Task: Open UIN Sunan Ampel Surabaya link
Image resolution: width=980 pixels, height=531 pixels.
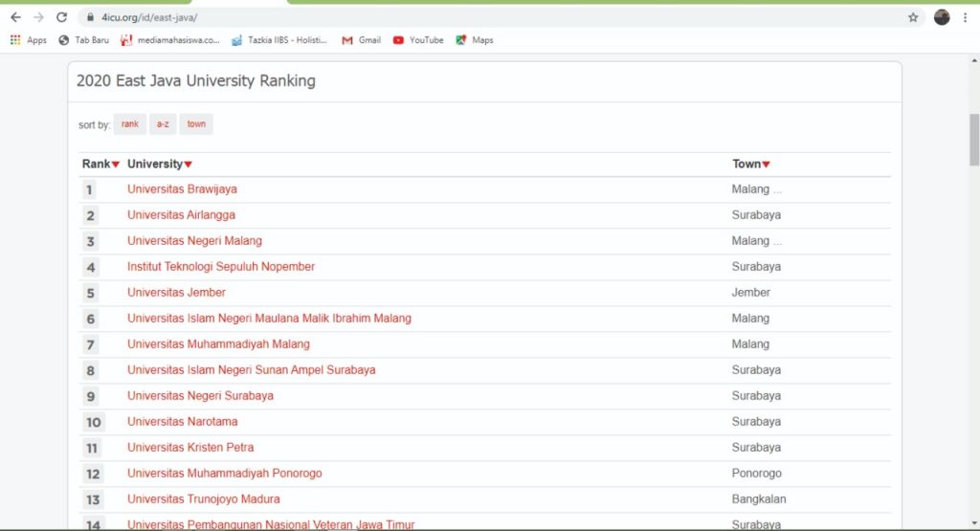Action: tap(252, 370)
